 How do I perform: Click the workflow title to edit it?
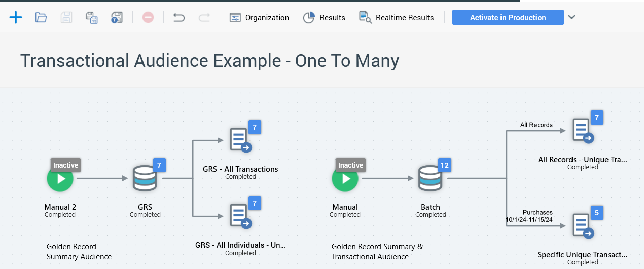click(x=209, y=61)
